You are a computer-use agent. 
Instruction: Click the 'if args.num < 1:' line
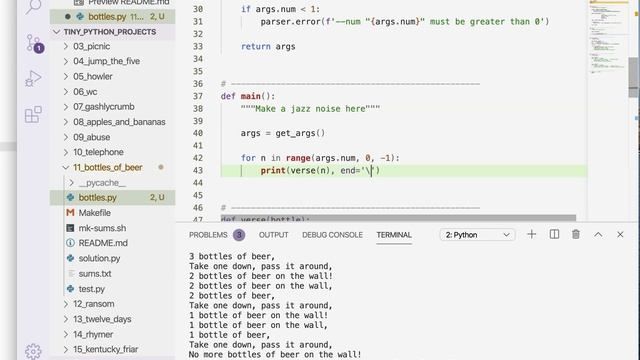[280, 9]
